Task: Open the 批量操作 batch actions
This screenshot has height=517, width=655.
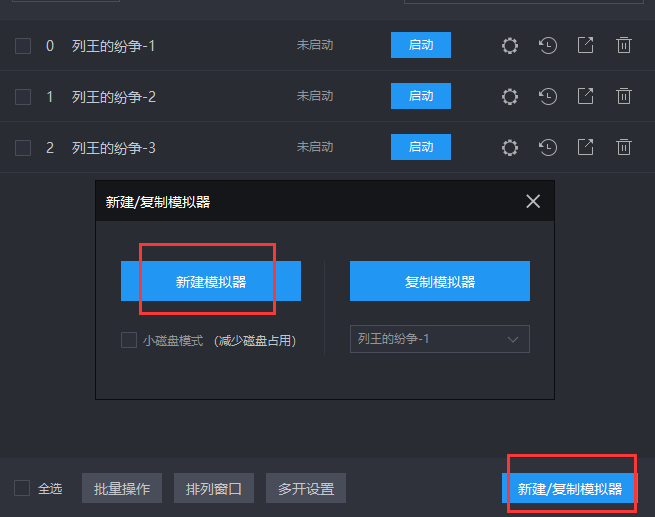Action: [x=122, y=488]
